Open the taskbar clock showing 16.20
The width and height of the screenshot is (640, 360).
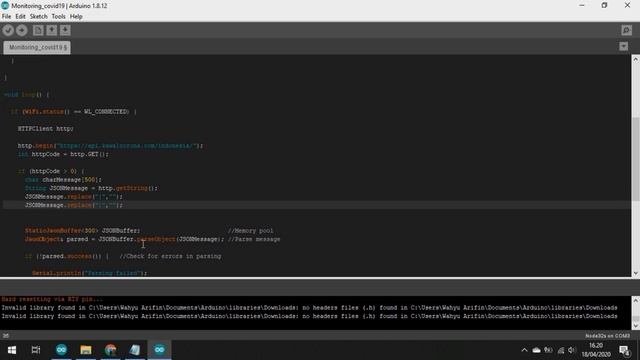click(x=596, y=350)
